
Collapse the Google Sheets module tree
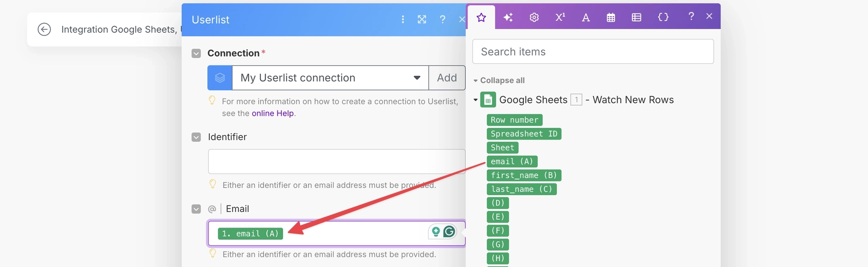[x=475, y=100]
